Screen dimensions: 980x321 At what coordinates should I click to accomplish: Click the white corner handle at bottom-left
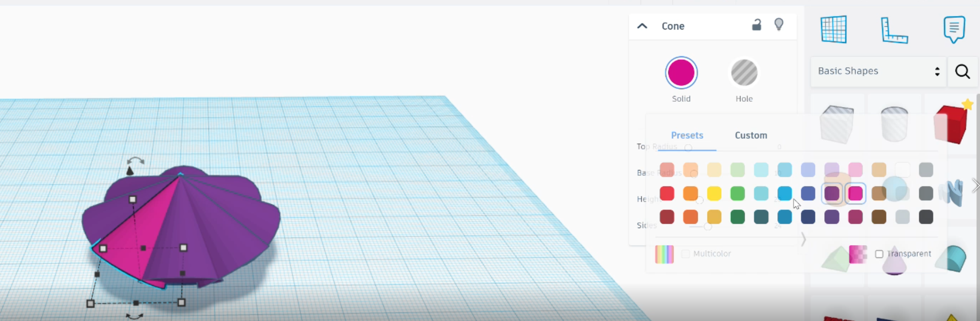pyautogui.click(x=90, y=304)
